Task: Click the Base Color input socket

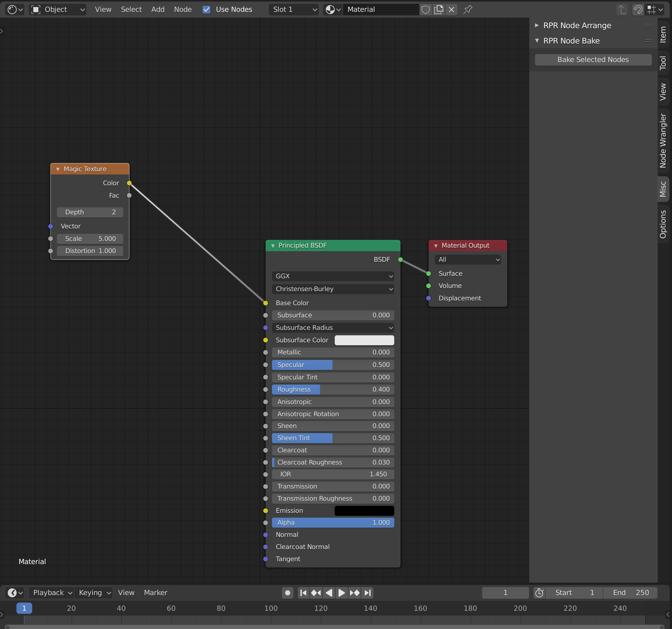Action: pyautogui.click(x=266, y=303)
